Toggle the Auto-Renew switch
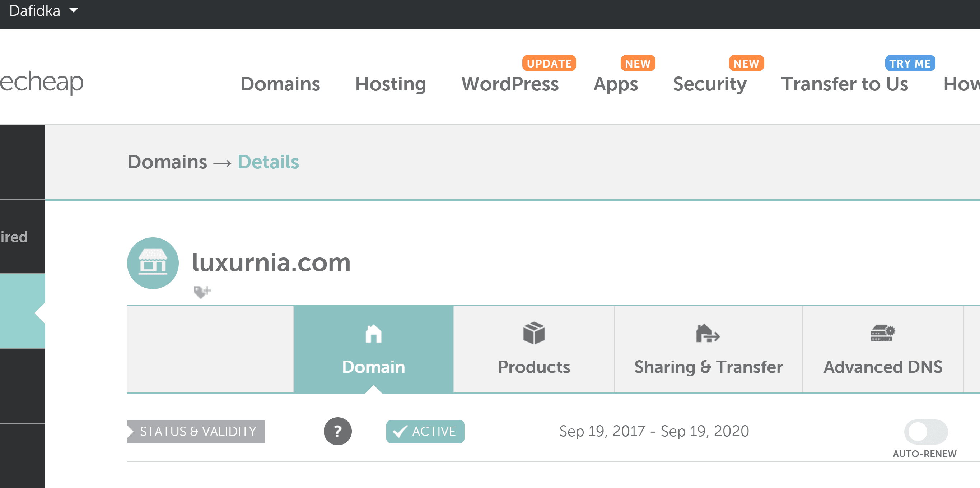 point(925,432)
